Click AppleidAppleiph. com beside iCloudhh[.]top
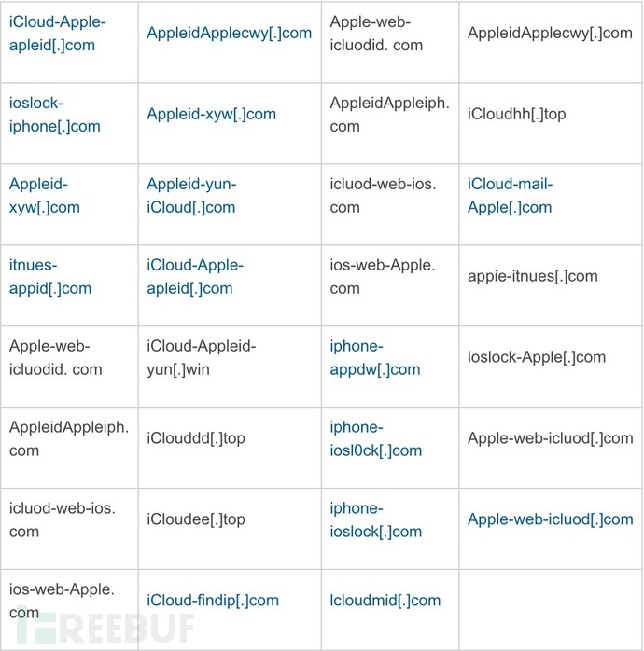The height and width of the screenshot is (651, 644). 390,115
